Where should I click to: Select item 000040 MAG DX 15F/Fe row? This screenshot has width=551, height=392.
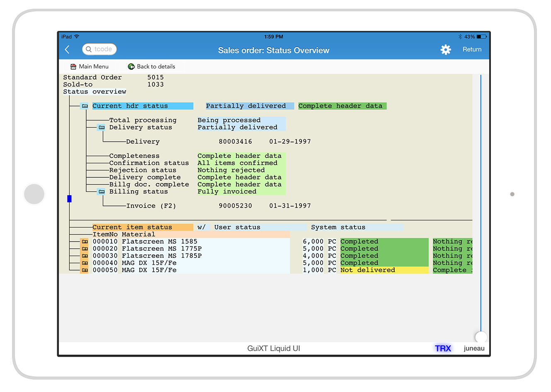pyautogui.click(x=135, y=263)
